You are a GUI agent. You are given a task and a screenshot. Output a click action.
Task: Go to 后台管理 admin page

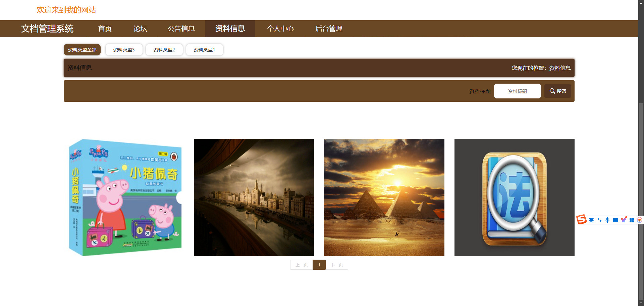pyautogui.click(x=329, y=29)
